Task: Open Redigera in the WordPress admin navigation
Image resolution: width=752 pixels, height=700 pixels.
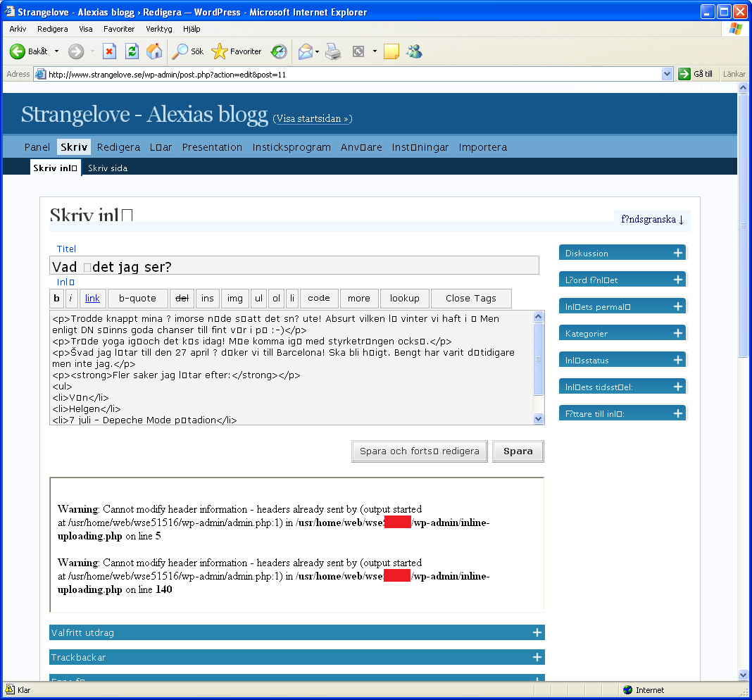Action: pos(118,146)
